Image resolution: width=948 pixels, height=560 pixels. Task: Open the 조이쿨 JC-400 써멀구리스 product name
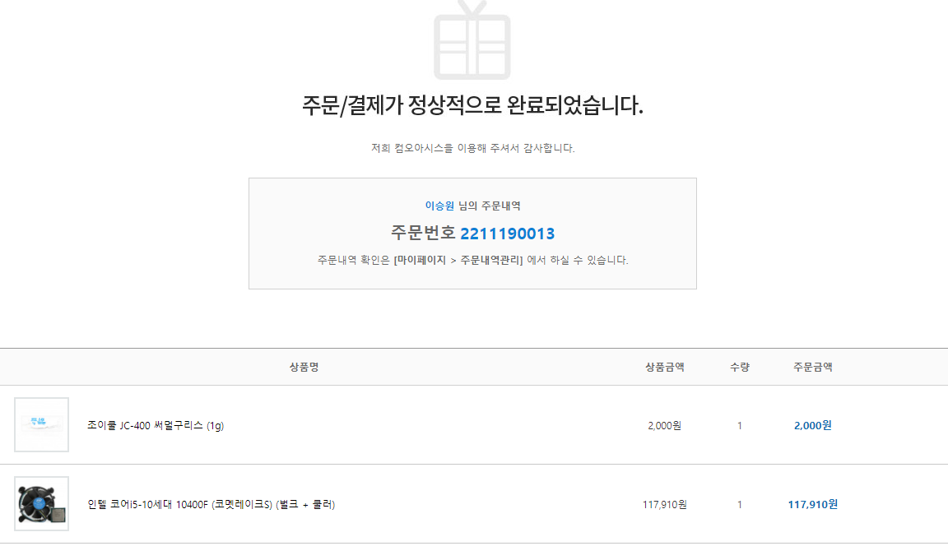[156, 426]
